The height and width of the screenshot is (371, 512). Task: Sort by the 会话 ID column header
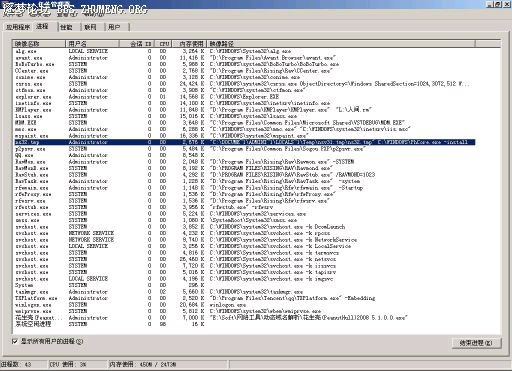coord(137,44)
